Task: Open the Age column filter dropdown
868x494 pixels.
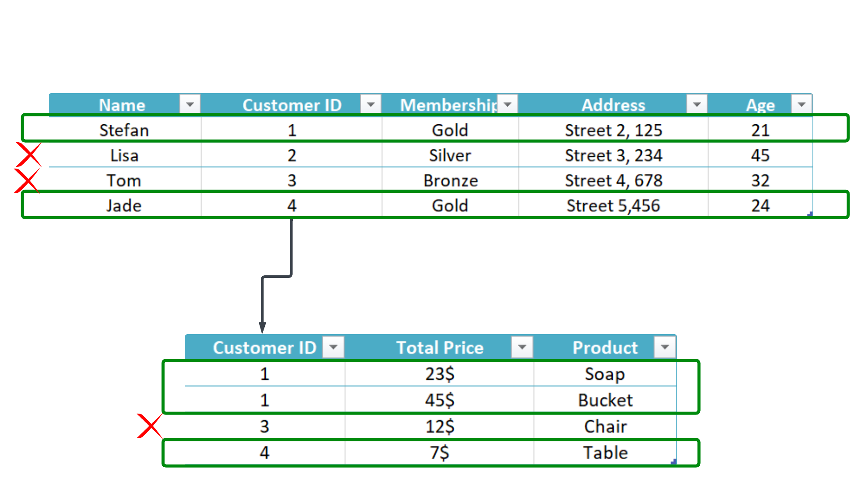Action: coord(802,105)
